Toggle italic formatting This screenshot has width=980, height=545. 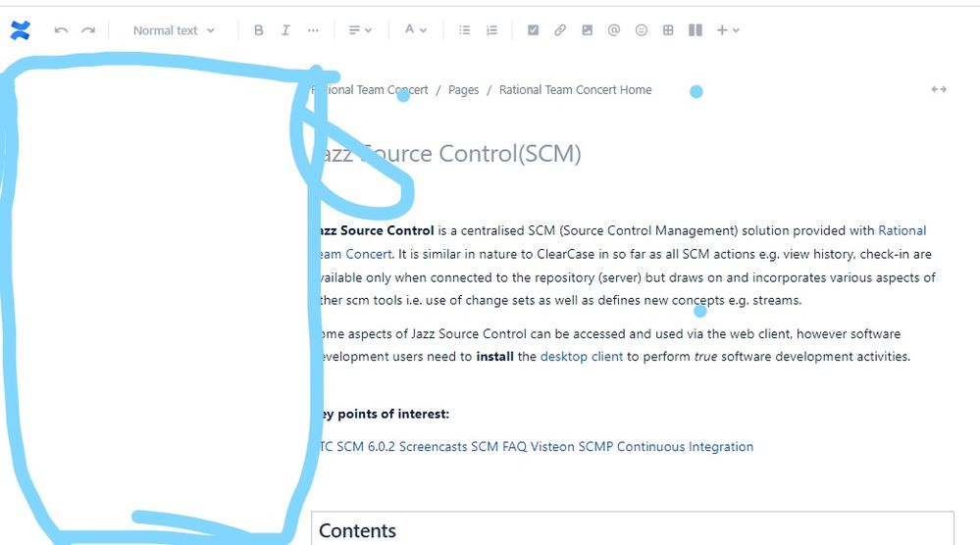(x=285, y=30)
